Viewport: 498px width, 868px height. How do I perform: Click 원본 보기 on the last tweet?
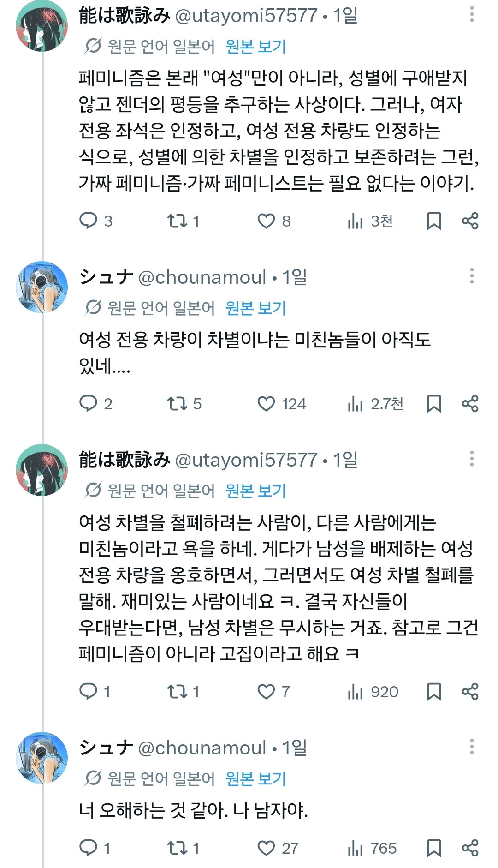(x=256, y=779)
